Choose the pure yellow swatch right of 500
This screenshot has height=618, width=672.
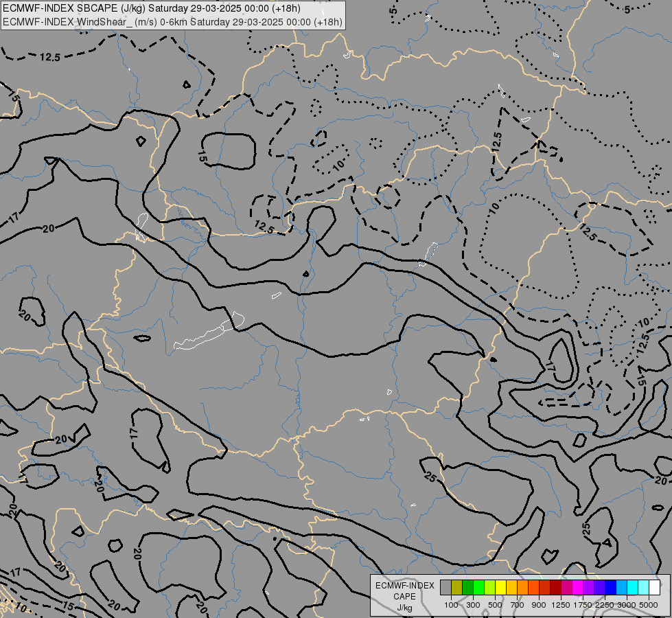point(500,587)
